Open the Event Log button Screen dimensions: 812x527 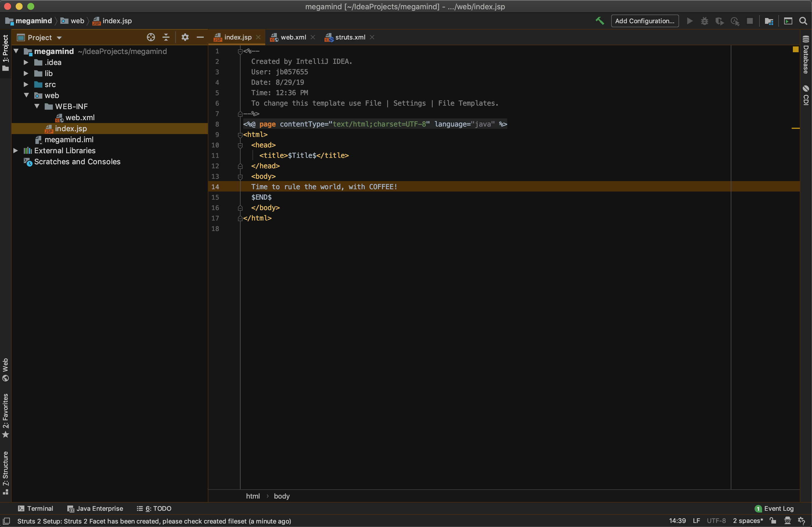click(775, 508)
